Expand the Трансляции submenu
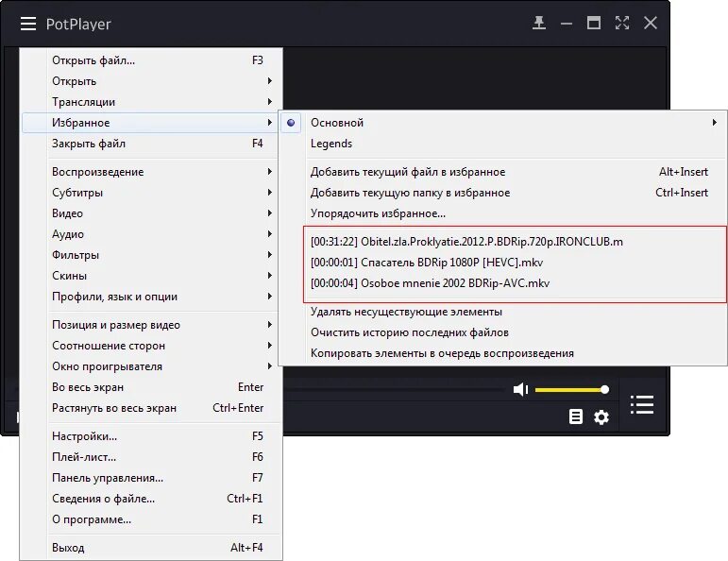Screen dimensions: 728x561 pyautogui.click(x=152, y=102)
